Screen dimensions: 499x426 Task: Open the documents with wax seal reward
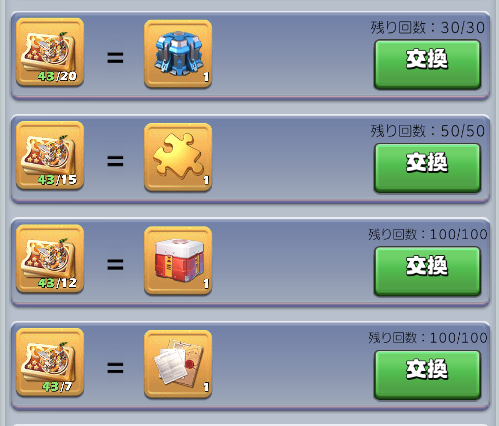(178, 364)
